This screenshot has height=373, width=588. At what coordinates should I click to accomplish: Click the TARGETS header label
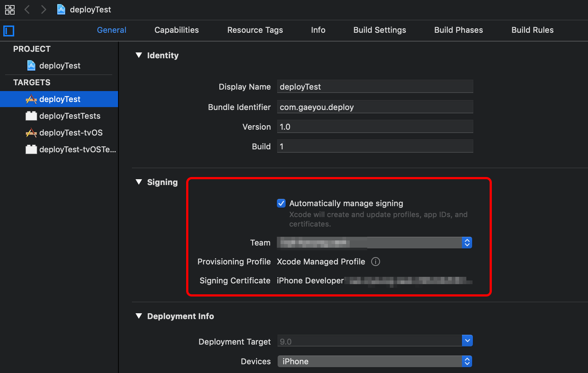32,82
